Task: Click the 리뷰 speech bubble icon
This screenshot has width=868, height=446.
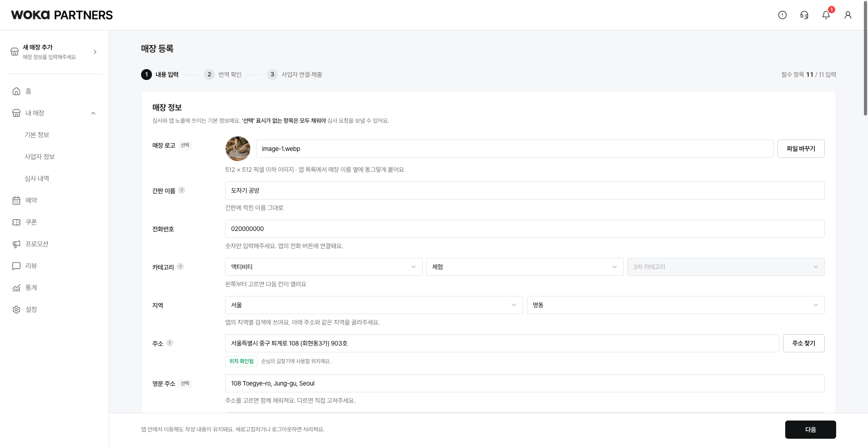Action: 16,266
